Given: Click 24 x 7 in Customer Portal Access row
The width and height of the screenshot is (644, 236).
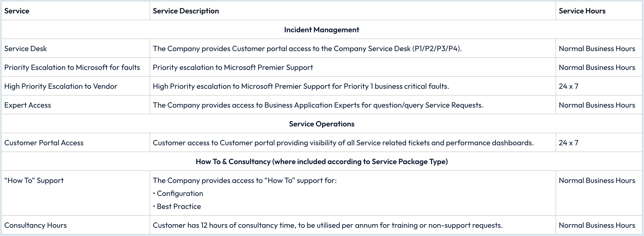Looking at the screenshot, I should [x=569, y=143].
